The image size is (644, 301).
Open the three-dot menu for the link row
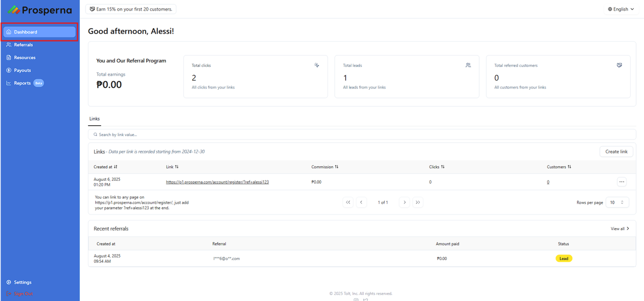pyautogui.click(x=622, y=182)
